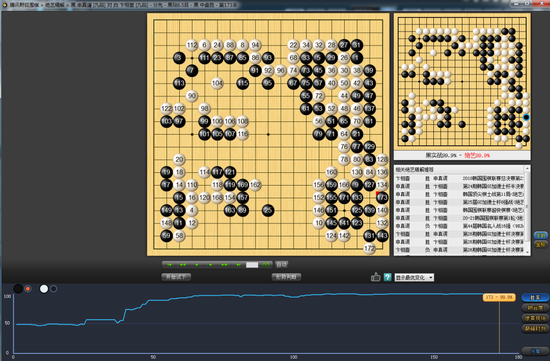Click the black stone icon above the graph

point(18,289)
